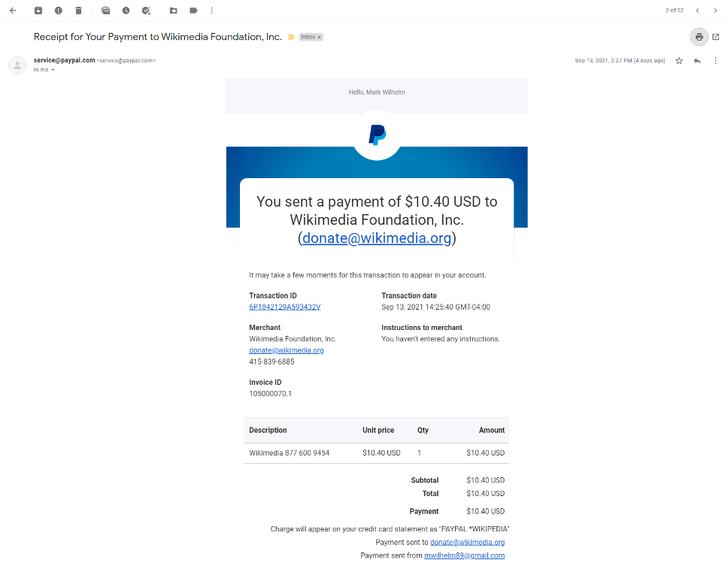
Task: Click the 'Subtotal' label
Action: click(x=425, y=480)
